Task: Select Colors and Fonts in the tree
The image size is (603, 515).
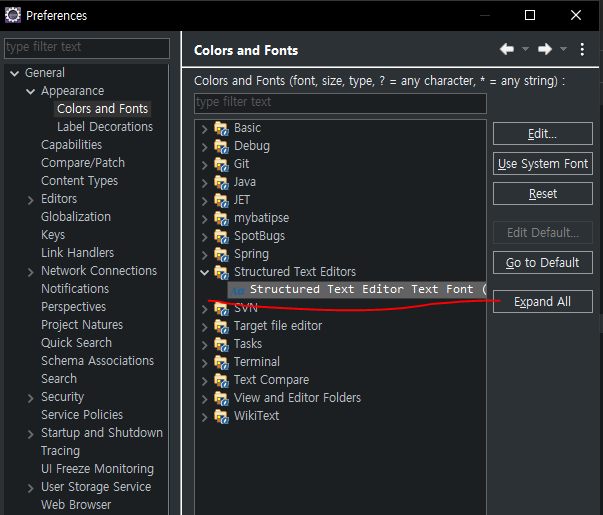Action: pyautogui.click(x=103, y=109)
